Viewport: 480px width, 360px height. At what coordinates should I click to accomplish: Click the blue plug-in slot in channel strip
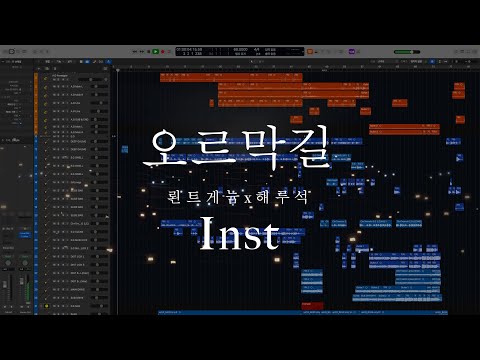click(25, 235)
